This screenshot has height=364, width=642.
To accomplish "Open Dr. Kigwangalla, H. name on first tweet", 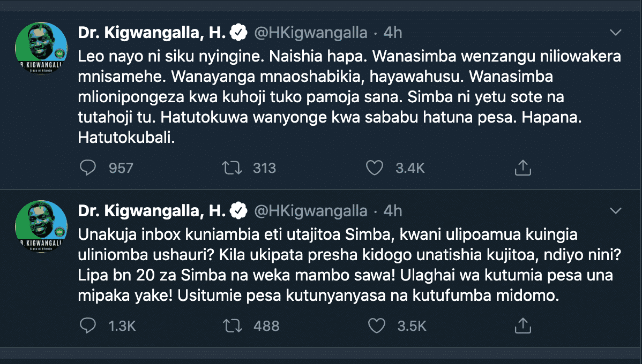I will [x=152, y=33].
